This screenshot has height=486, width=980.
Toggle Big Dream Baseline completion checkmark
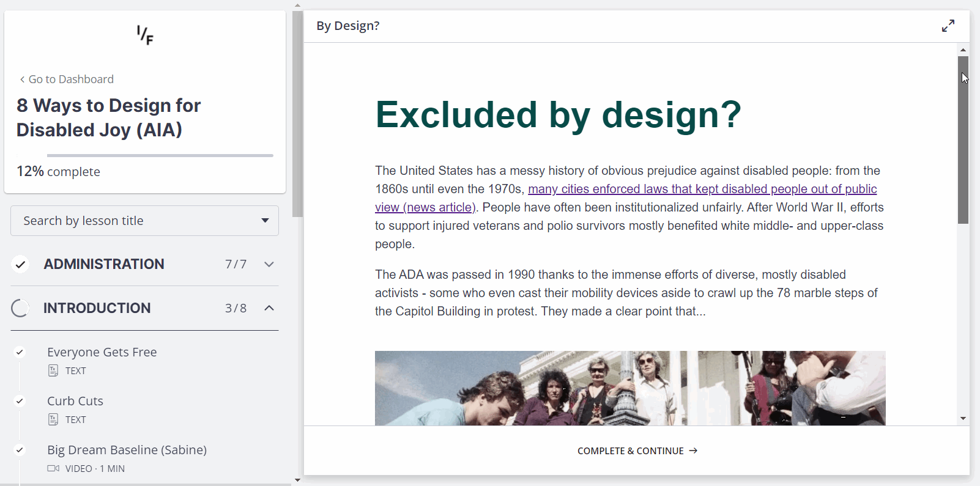point(20,450)
